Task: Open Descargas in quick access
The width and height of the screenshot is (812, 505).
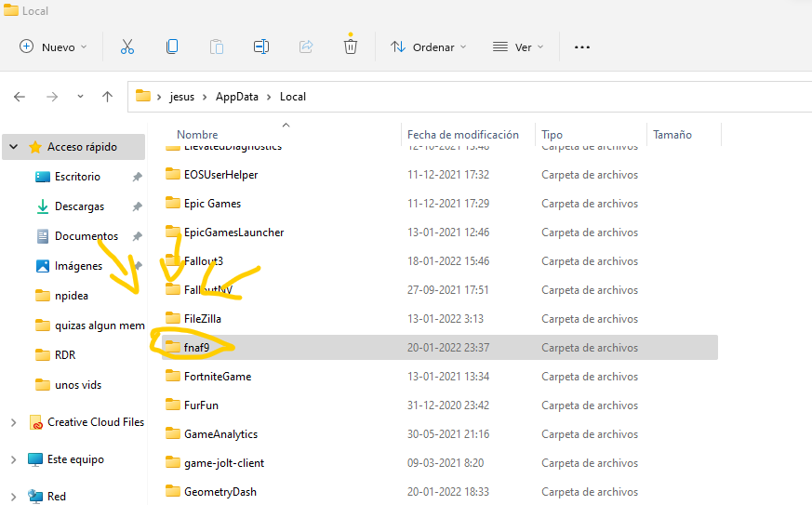Action: pyautogui.click(x=79, y=206)
